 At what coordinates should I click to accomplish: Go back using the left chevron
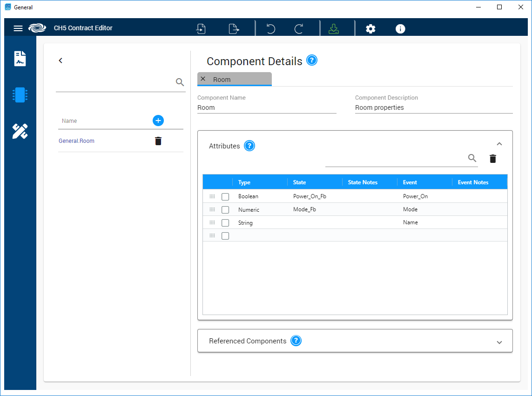61,60
